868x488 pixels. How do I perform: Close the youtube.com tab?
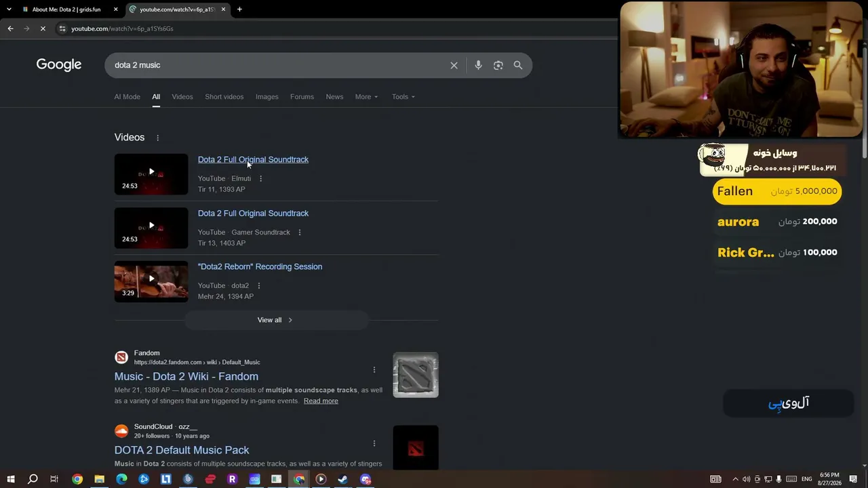point(223,9)
